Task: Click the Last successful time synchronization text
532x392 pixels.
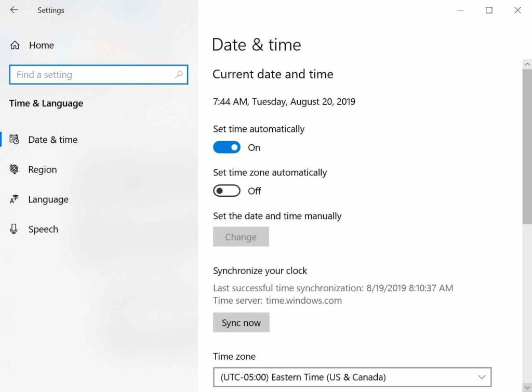Action: (x=333, y=288)
